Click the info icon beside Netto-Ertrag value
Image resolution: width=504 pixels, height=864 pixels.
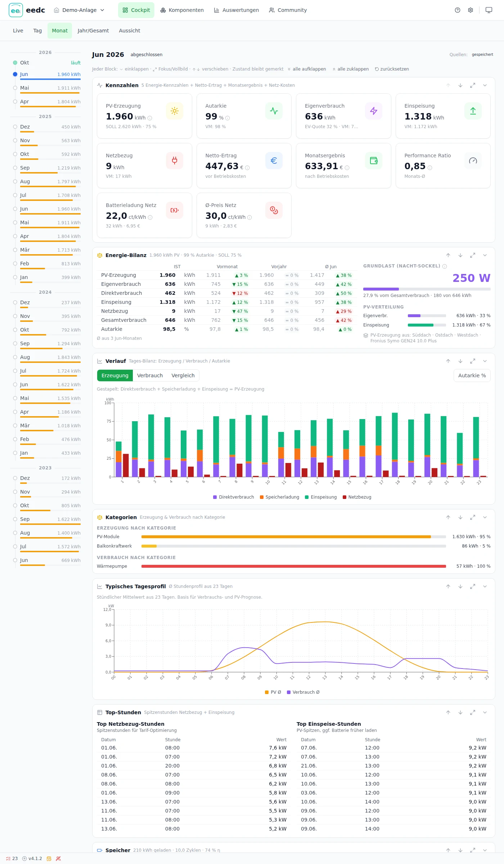click(x=247, y=168)
